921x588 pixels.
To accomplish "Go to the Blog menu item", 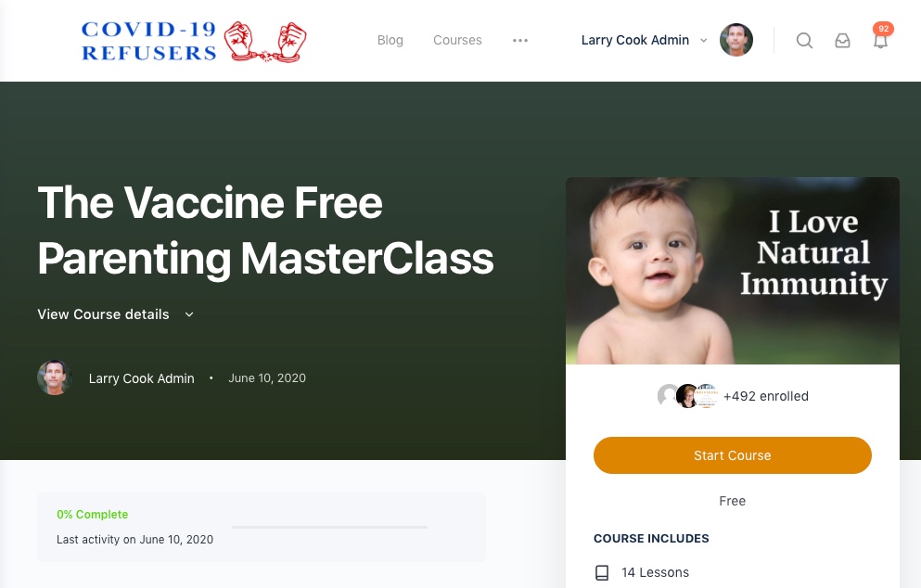I will click(x=390, y=40).
